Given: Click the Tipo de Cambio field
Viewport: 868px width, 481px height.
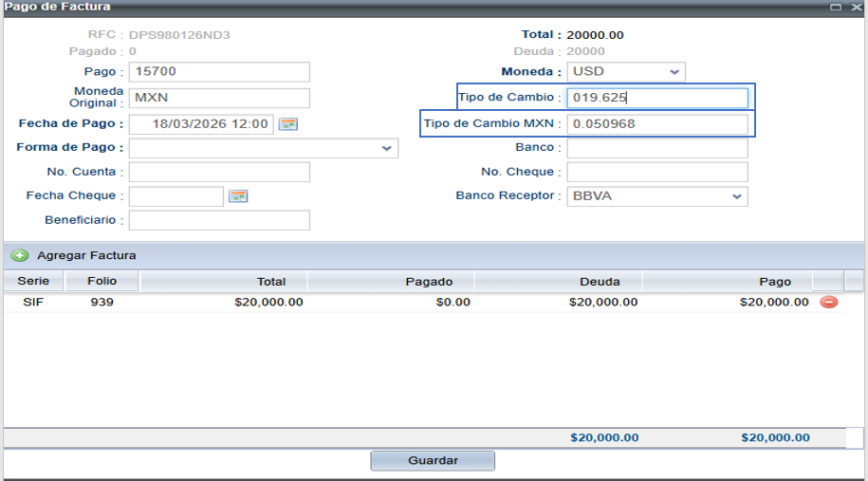Looking at the screenshot, I should pos(656,98).
